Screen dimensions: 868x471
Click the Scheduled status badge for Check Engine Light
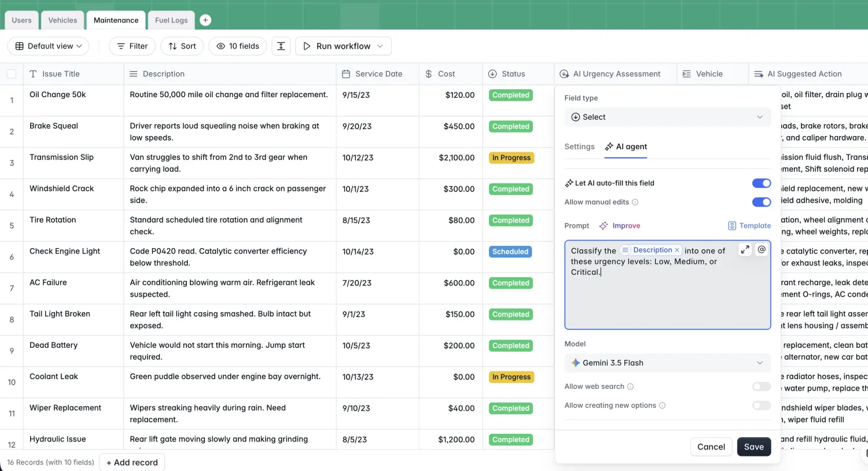coord(510,252)
